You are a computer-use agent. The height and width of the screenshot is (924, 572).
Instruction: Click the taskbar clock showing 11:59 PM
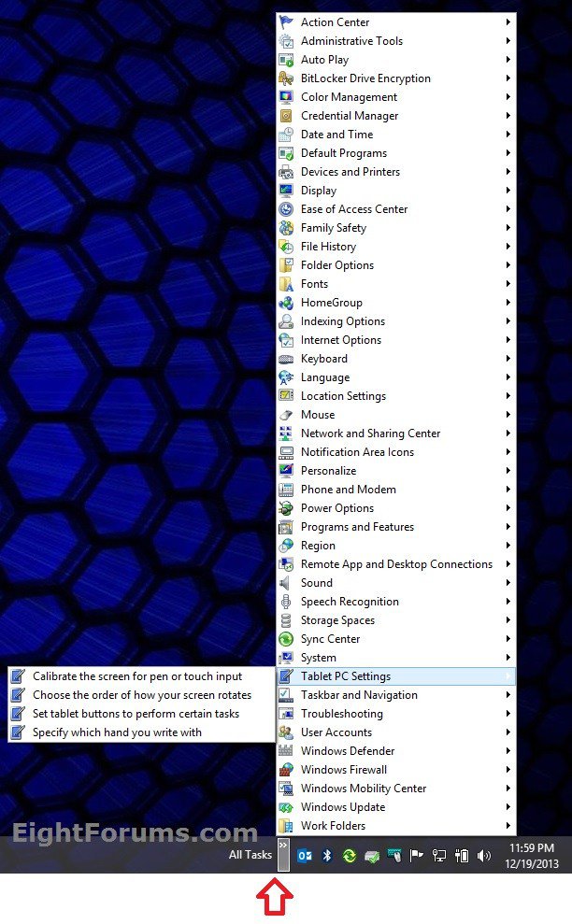pyautogui.click(x=532, y=856)
